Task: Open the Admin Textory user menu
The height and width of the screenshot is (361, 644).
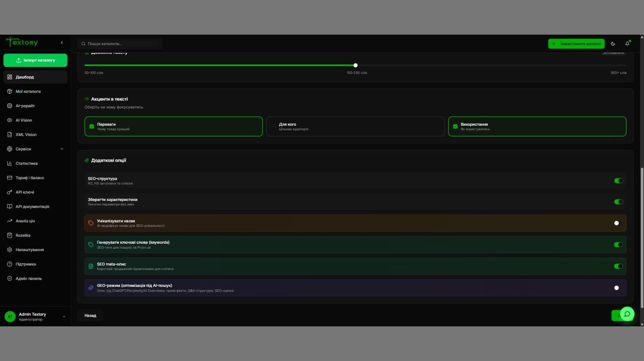Action: [35, 317]
